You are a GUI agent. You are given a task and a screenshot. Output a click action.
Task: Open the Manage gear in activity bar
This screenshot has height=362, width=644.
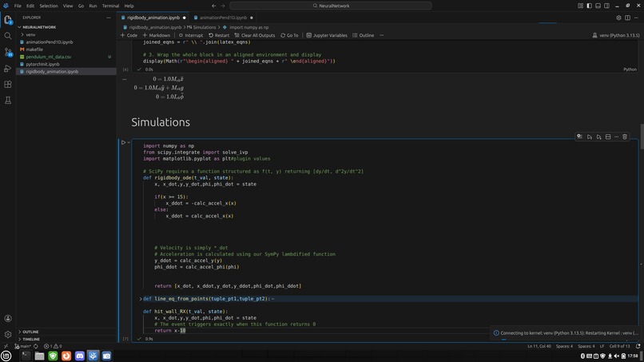pos(8,335)
